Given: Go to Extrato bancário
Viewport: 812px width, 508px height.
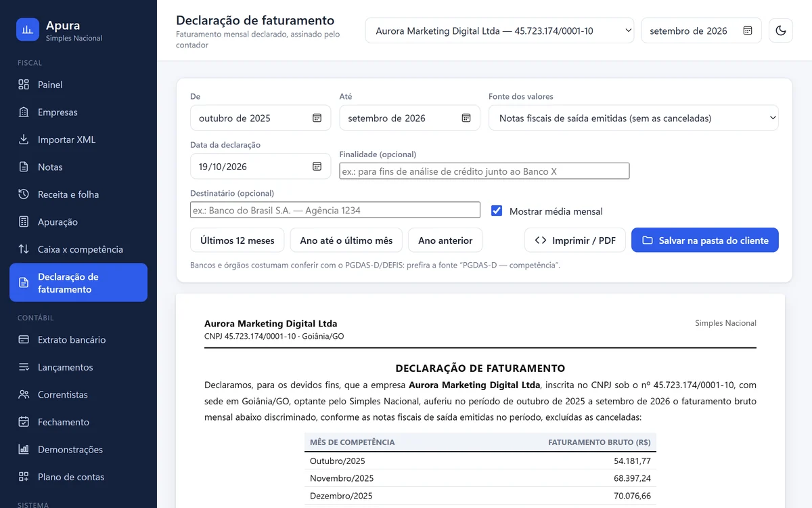Looking at the screenshot, I should 78,340.
